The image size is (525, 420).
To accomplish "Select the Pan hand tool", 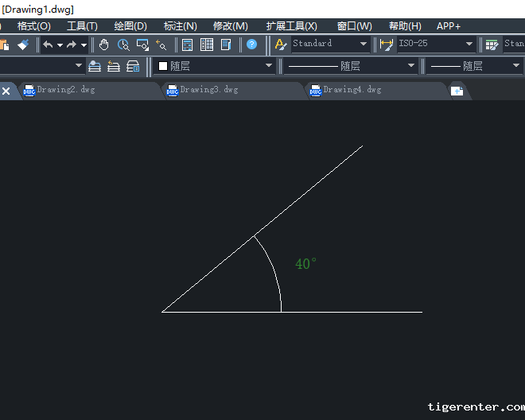I will tap(104, 45).
